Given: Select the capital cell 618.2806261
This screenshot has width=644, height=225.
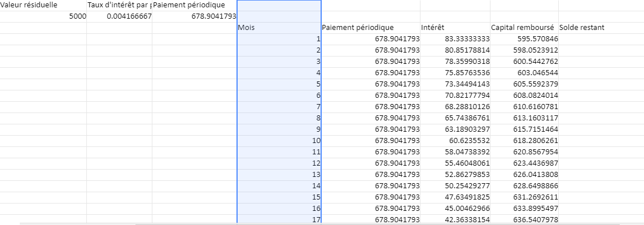Looking at the screenshot, I should [x=524, y=141].
